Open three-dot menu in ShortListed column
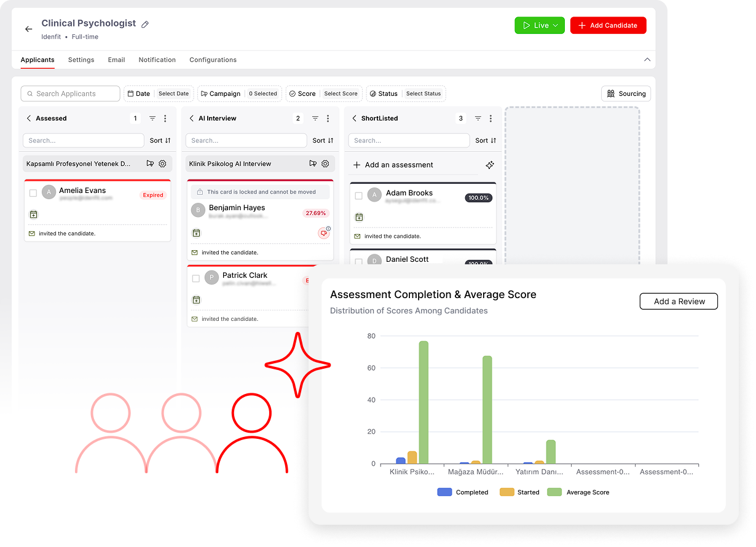This screenshot has height=547, width=756. (x=490, y=119)
